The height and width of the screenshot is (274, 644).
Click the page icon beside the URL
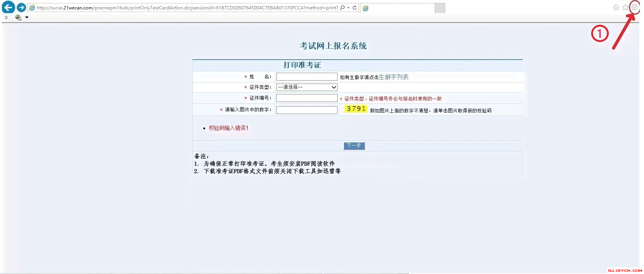pos(32,8)
